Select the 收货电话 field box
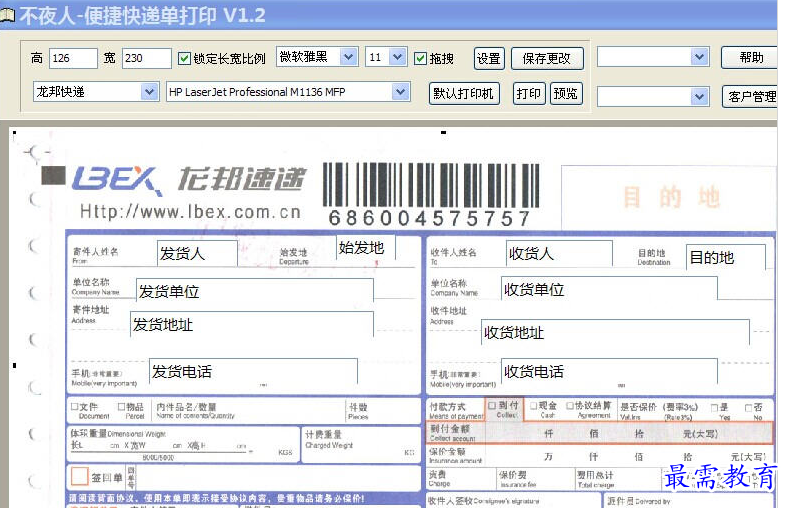Image resolution: width=786 pixels, height=508 pixels. pyautogui.click(x=609, y=372)
